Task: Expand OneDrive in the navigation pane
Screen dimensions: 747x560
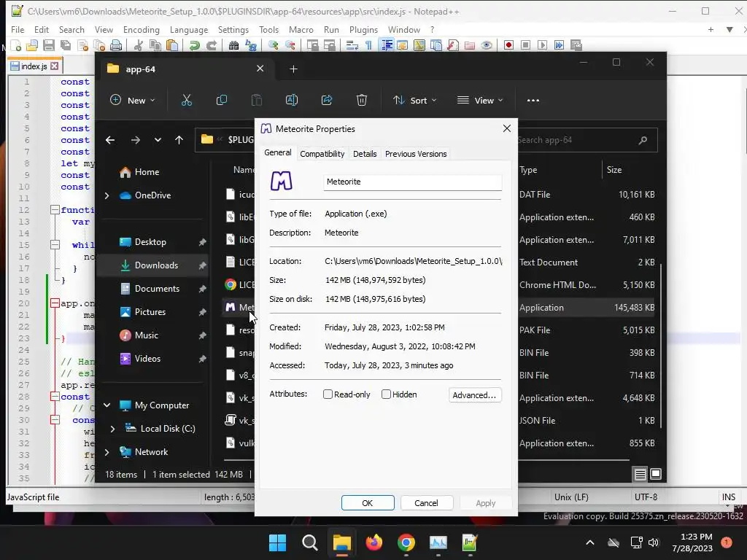Action: coord(107,195)
